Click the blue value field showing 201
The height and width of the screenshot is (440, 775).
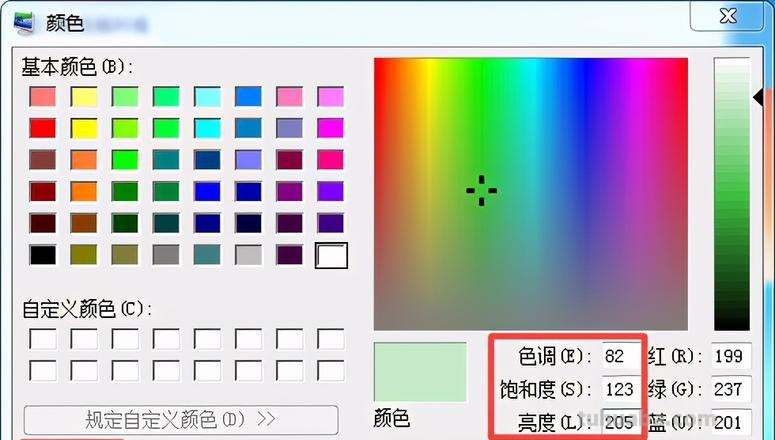tap(731, 422)
